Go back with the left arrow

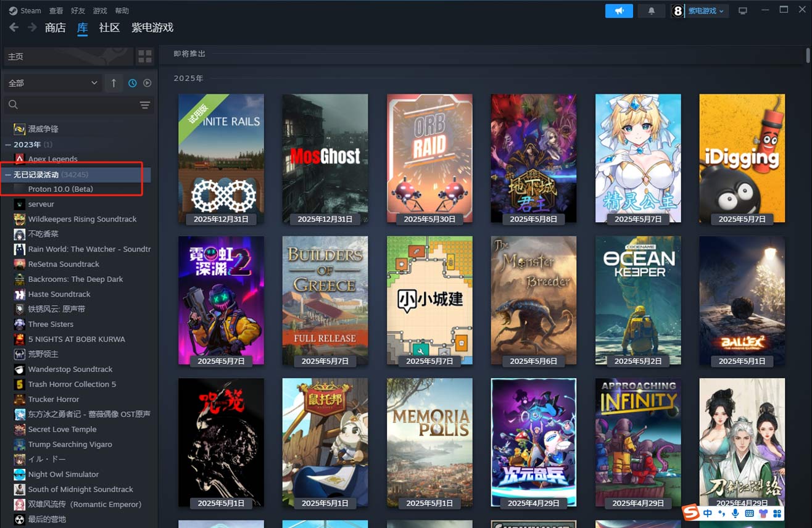14,28
